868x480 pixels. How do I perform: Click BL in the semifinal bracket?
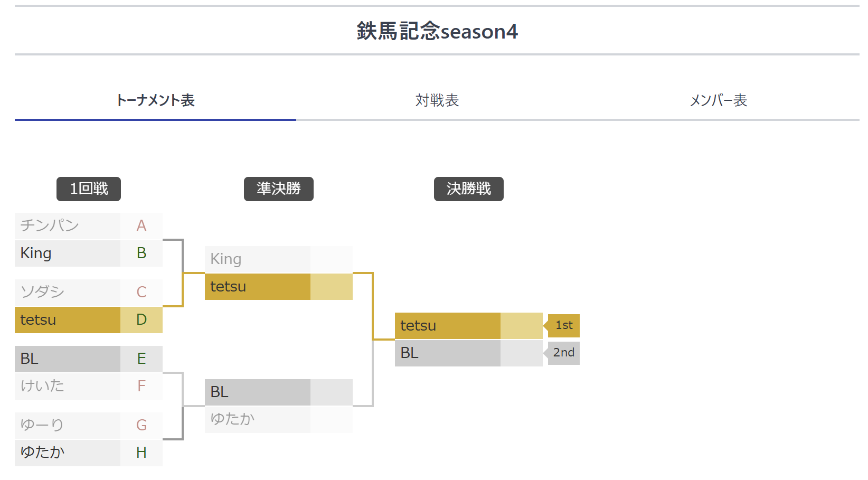coord(257,392)
